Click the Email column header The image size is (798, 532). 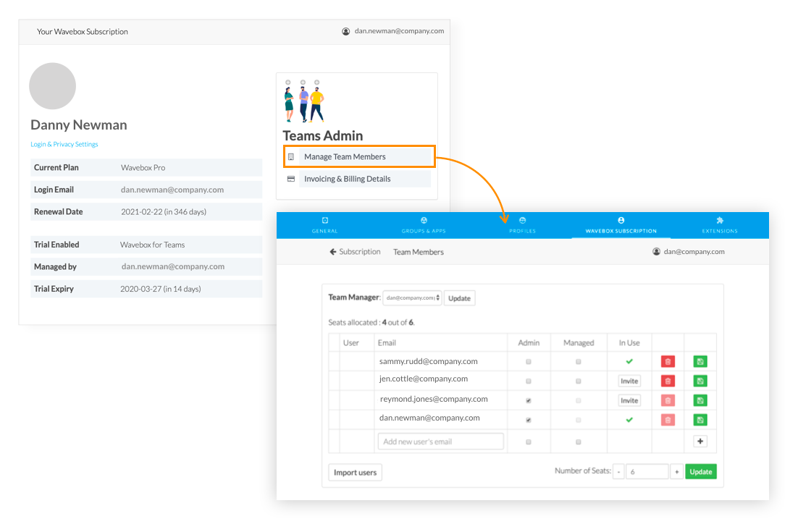(387, 343)
